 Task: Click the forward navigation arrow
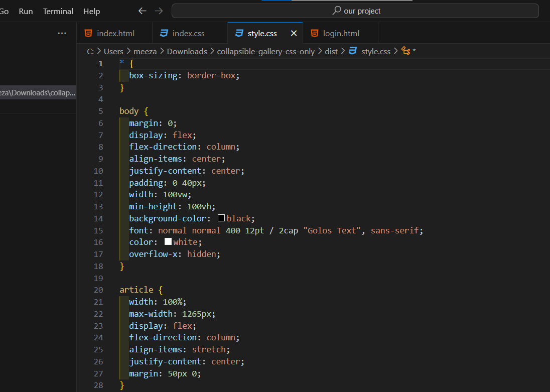[x=159, y=11]
